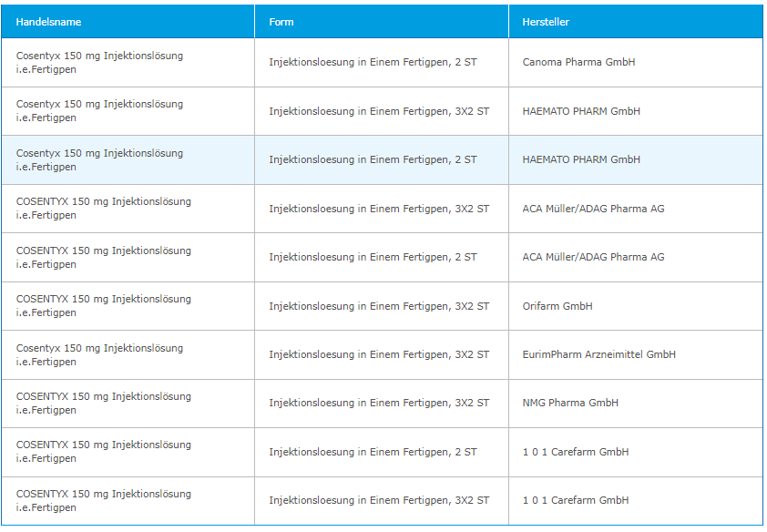Select 1 0 1 Carefarm GmbH in 2 ST row

coord(576,452)
